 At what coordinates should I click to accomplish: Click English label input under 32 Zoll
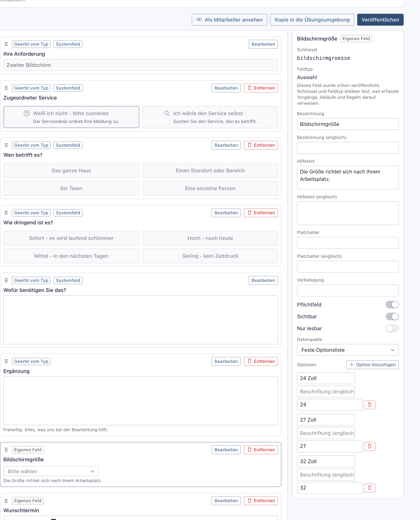tap(326, 474)
